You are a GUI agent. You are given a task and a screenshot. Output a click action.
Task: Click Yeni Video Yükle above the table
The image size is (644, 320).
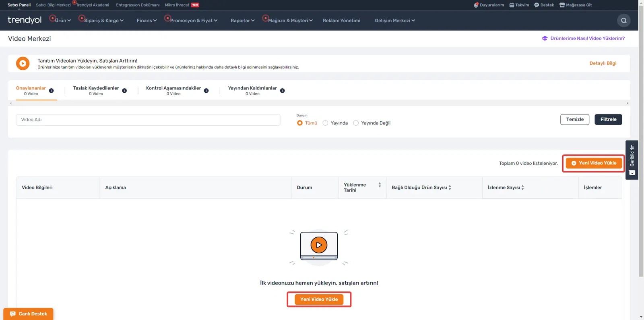pyautogui.click(x=594, y=163)
